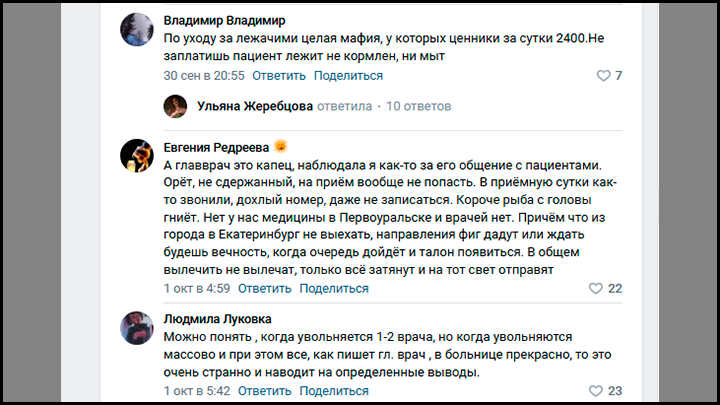Expand the 10 ответов reply thread
This screenshot has height=405, width=720.
click(x=418, y=106)
